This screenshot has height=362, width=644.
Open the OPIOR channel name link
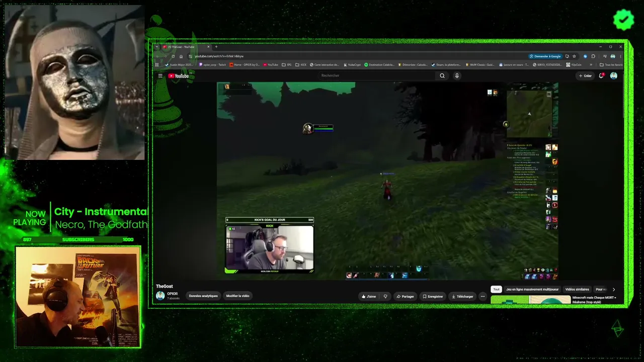pyautogui.click(x=172, y=294)
